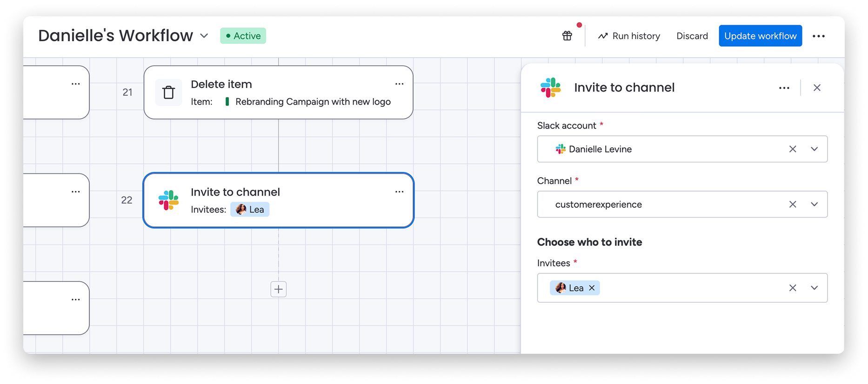Open options menu of Invite to channel step

[399, 192]
